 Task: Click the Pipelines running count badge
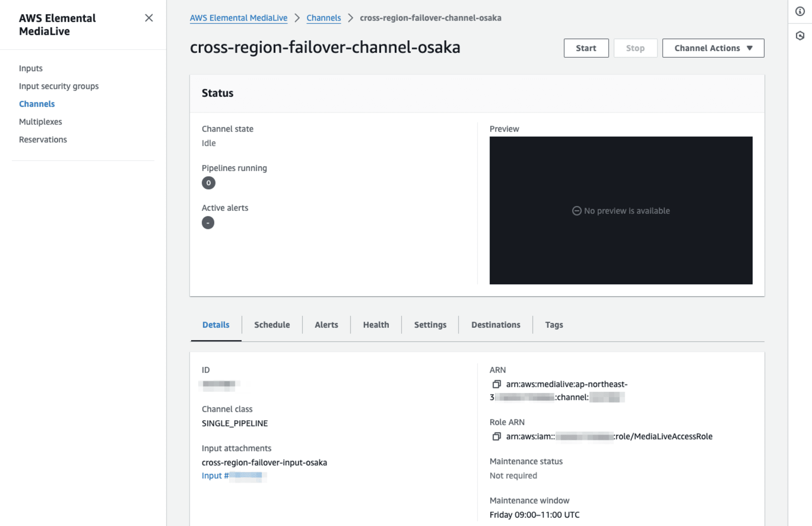click(x=208, y=183)
